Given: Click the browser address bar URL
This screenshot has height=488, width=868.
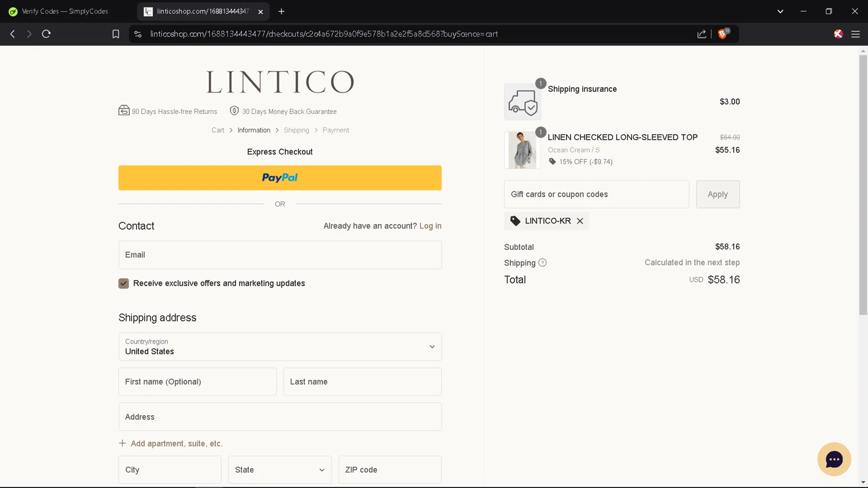Looking at the screenshot, I should coord(324,34).
